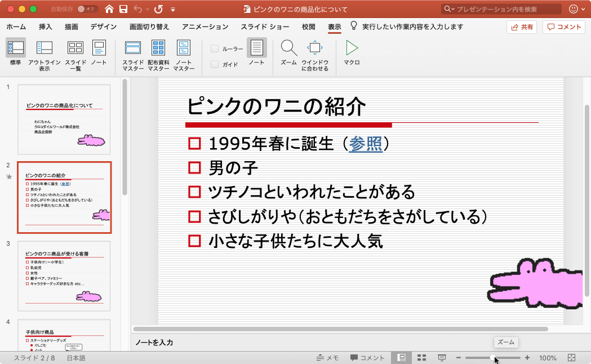The height and width of the screenshot is (364, 591).
Task: Open スライド一覧 slide sorter view
Action: 75,48
